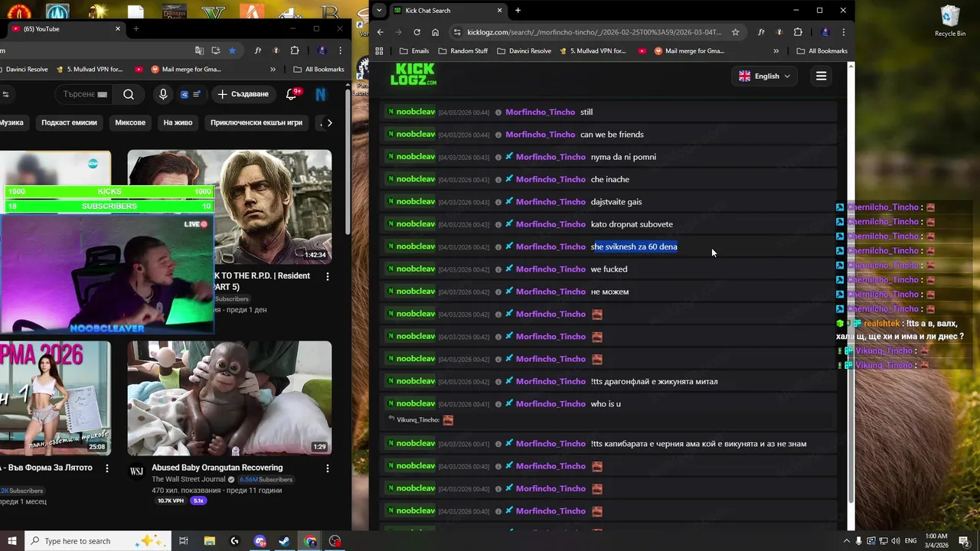Open options menu for Resident Evil video
Viewport: 980px width, 551px height.
tap(328, 276)
